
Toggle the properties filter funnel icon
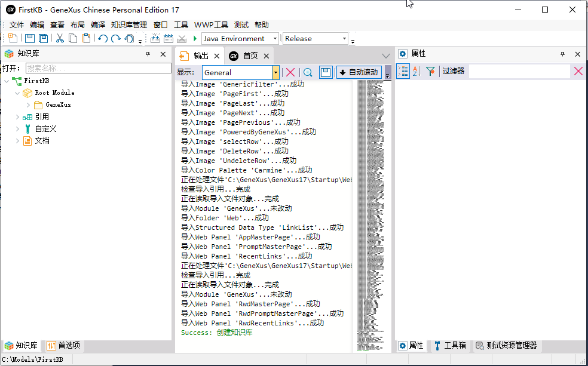pyautogui.click(x=430, y=71)
